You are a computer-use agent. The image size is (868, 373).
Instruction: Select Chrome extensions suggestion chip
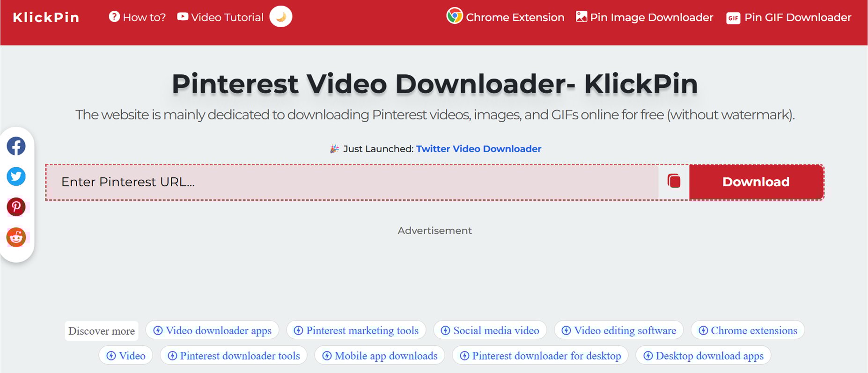748,330
